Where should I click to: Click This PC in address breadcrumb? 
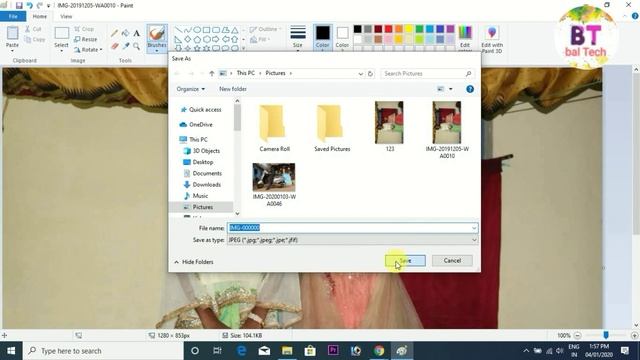pos(246,73)
